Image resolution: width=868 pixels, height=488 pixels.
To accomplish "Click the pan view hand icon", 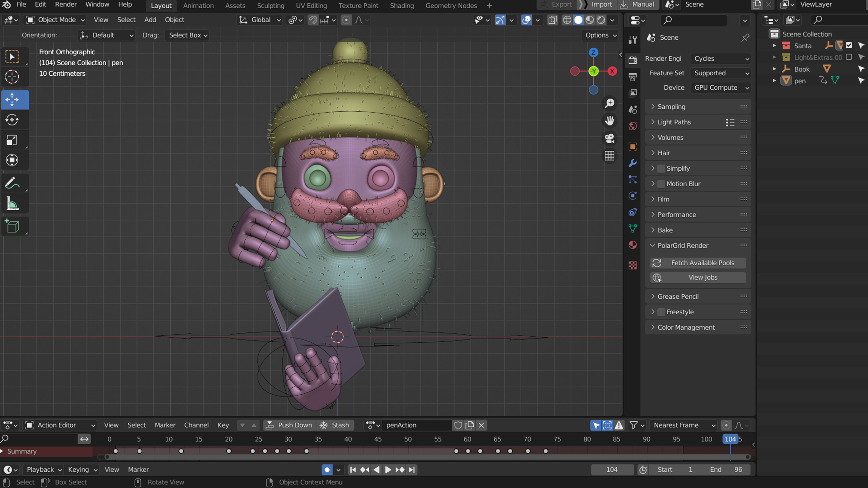I will tap(610, 121).
